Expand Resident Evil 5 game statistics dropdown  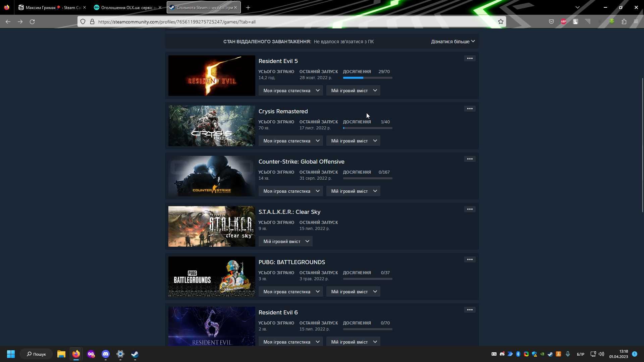(290, 90)
